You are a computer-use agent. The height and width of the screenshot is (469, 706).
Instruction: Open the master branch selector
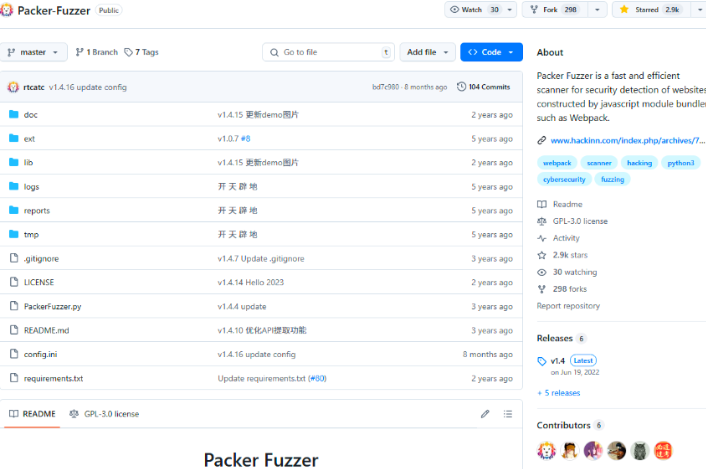(x=33, y=52)
